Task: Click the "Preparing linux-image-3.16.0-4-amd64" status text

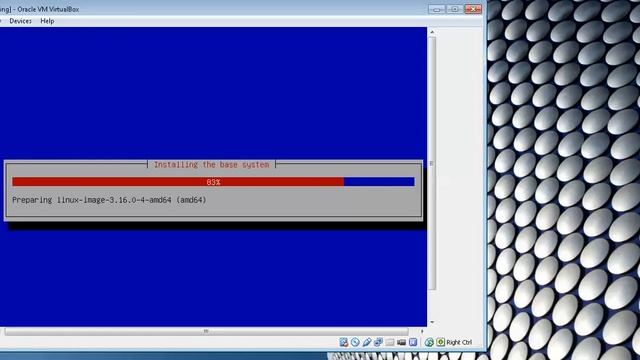Action: [x=109, y=200]
